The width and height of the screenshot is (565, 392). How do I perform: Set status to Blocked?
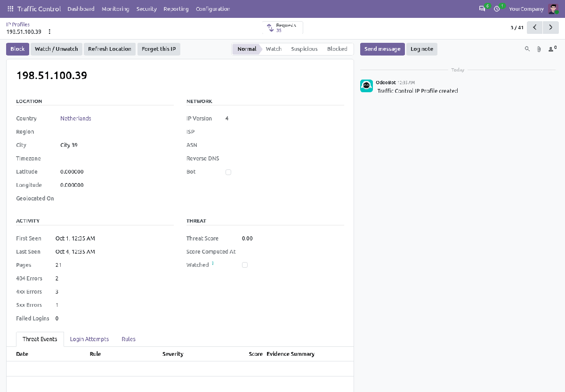click(x=337, y=49)
